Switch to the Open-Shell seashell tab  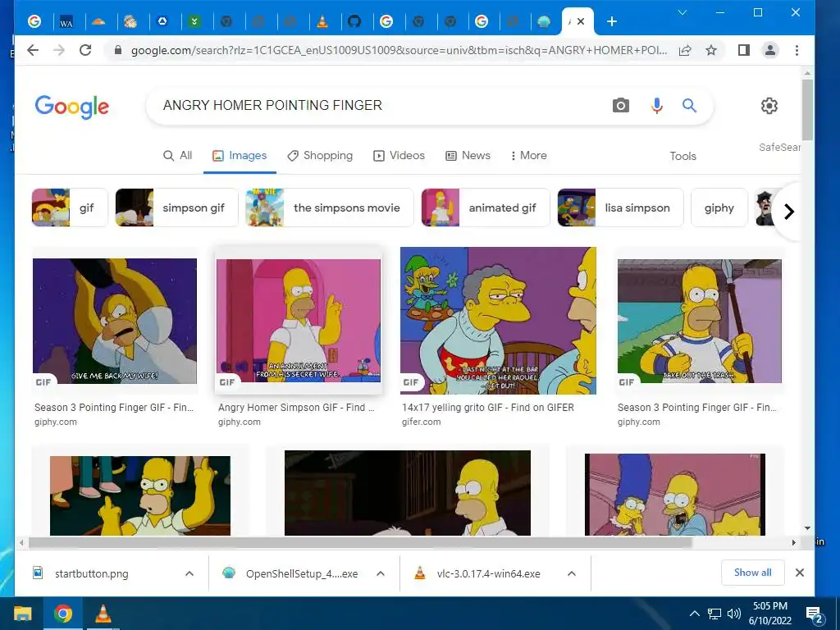coord(544,22)
